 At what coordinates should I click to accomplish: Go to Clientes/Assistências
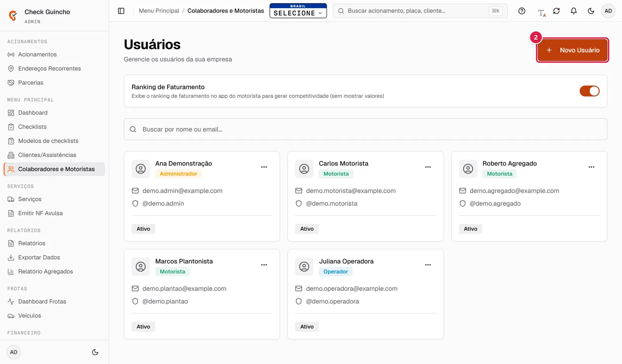click(x=54, y=155)
